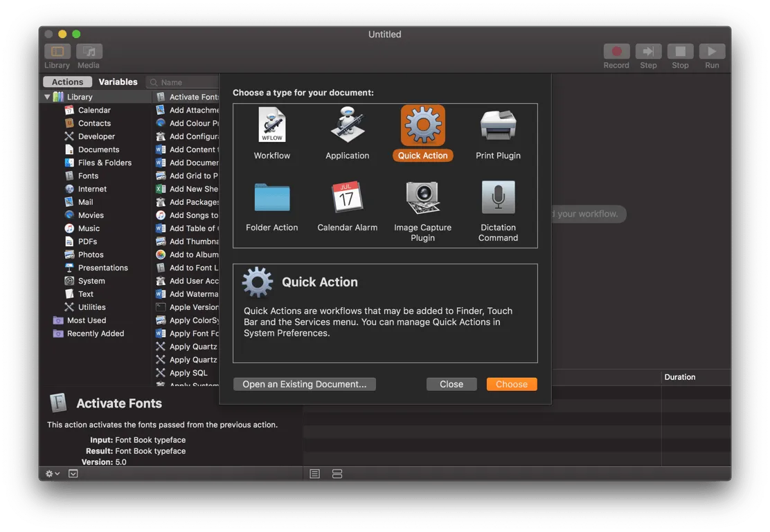Collapse the Library disclosure triangle

47,97
